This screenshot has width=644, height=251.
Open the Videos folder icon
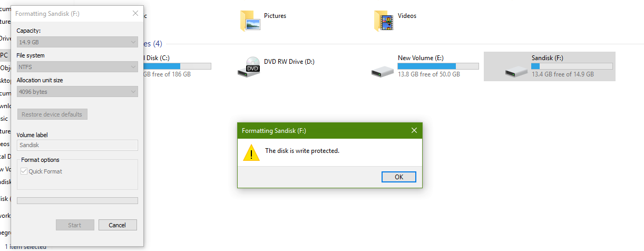[x=384, y=20]
